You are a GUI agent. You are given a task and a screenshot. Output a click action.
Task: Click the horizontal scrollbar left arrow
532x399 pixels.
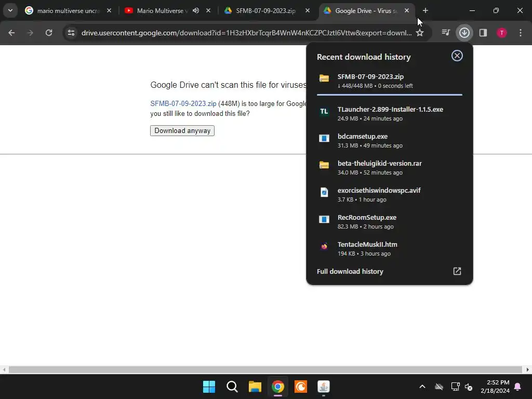pyautogui.click(x=4, y=369)
